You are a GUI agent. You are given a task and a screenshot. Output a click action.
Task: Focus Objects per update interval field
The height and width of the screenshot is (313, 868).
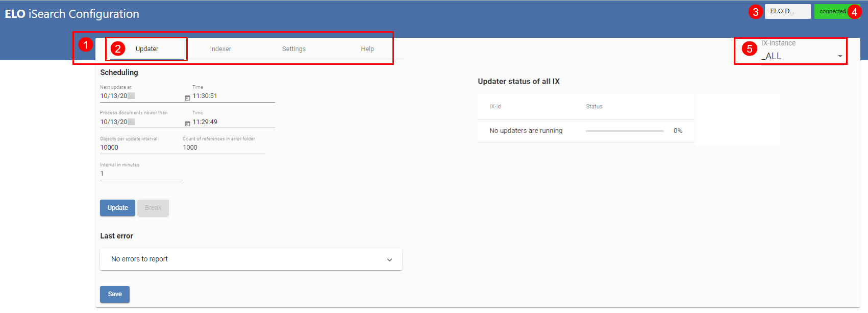tap(141, 148)
